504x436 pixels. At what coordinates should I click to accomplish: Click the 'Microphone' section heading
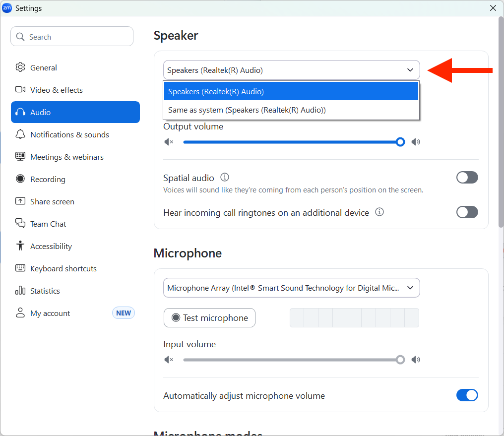[188, 253]
